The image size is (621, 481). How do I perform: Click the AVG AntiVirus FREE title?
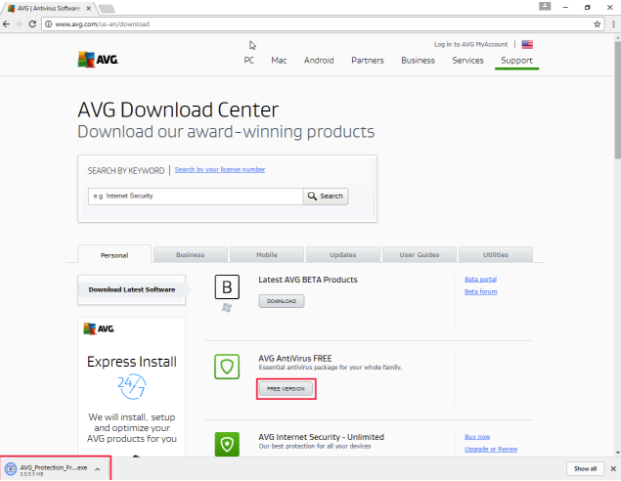coord(295,359)
